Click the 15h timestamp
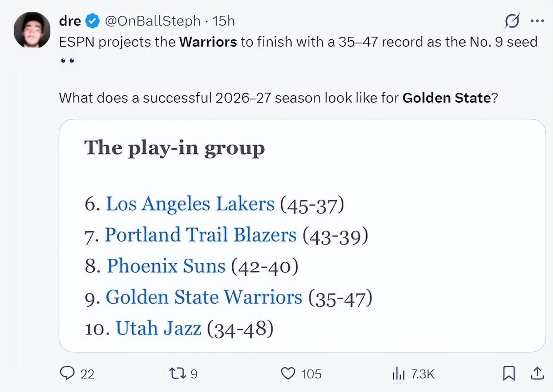 coord(223,20)
